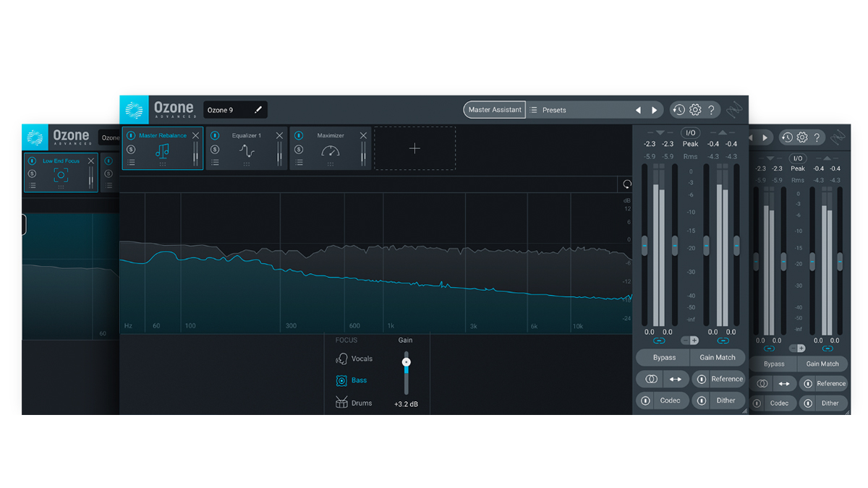Select the Drums focus icon
This screenshot has width=868, height=488.
tap(341, 403)
